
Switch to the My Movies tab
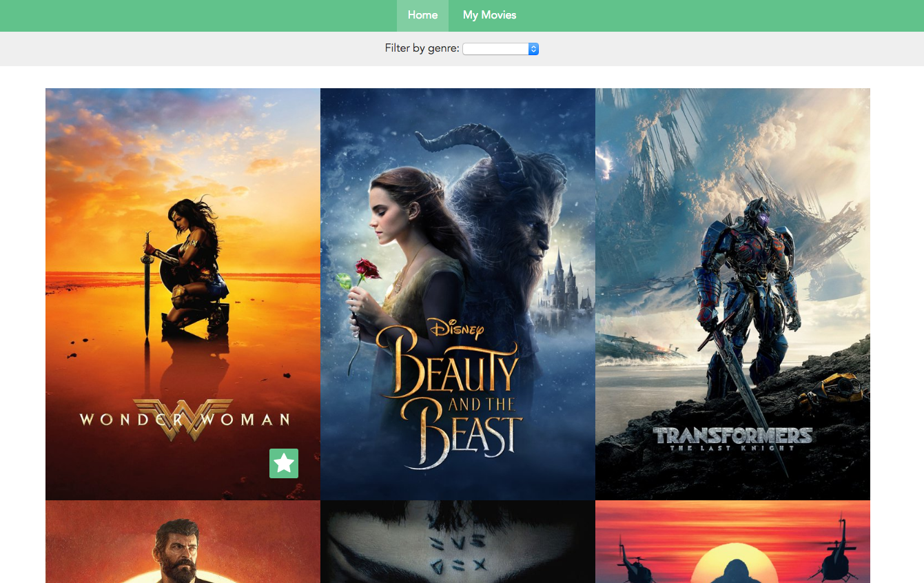pos(489,15)
